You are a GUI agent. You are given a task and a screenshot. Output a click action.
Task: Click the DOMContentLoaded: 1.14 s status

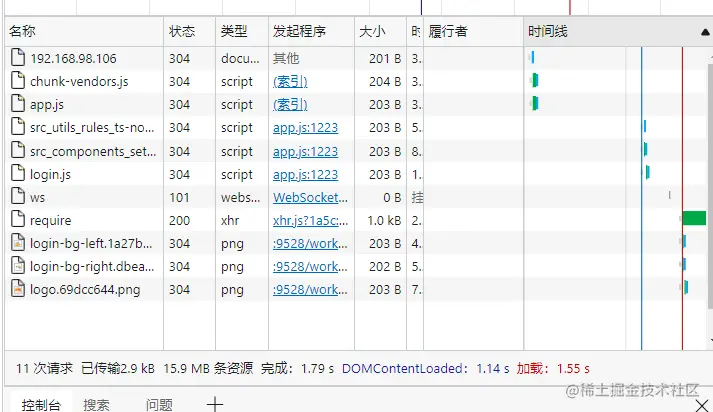point(425,368)
